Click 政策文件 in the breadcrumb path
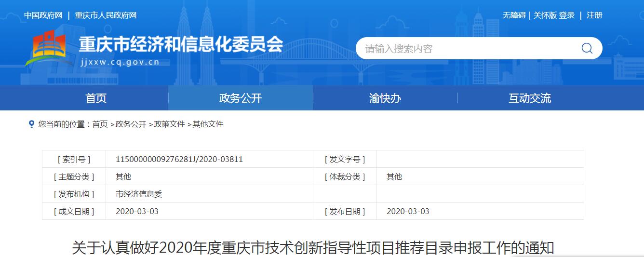Screen dimensions: 644x257 170,124
